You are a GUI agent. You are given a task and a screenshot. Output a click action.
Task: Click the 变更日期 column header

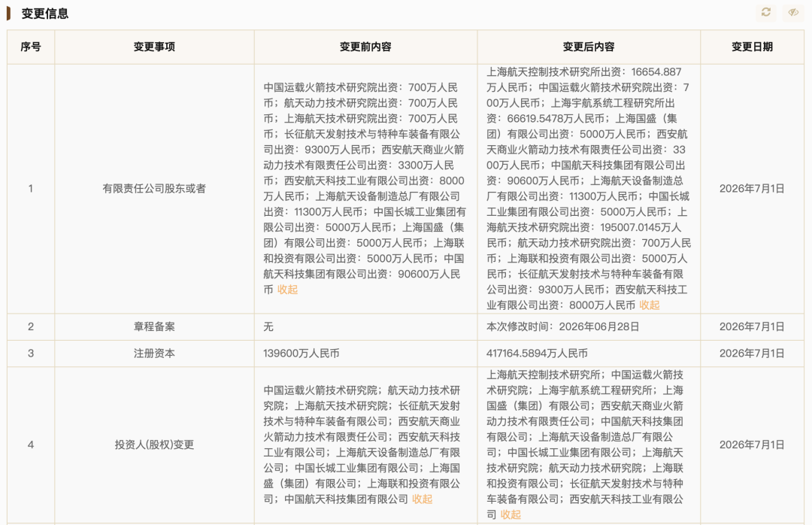point(752,47)
